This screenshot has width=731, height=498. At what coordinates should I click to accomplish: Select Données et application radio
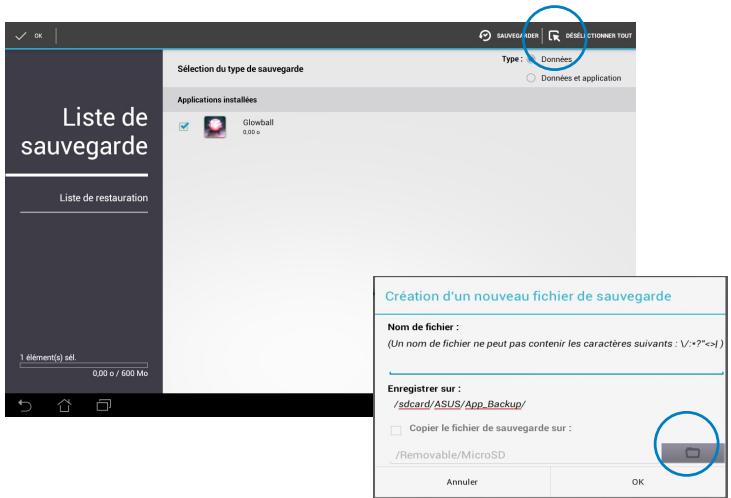[531, 78]
